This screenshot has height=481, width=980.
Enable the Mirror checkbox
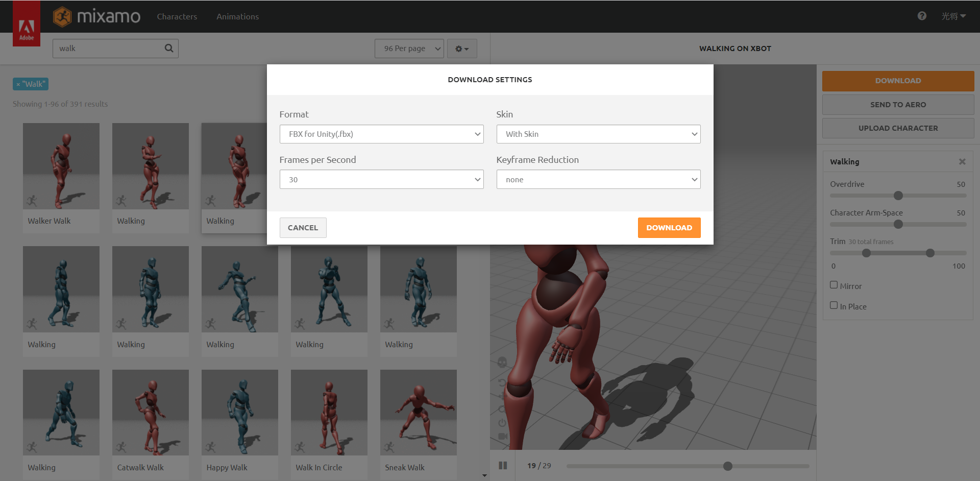click(834, 284)
